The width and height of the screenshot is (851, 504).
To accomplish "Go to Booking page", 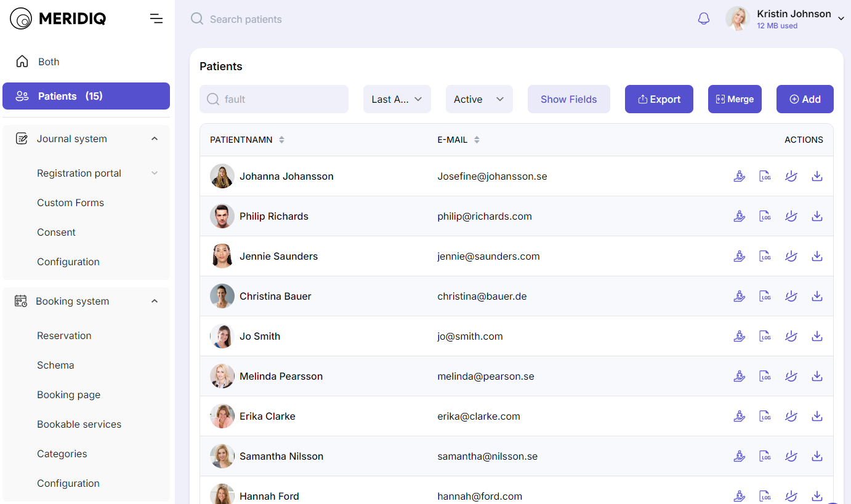I will [x=68, y=394].
